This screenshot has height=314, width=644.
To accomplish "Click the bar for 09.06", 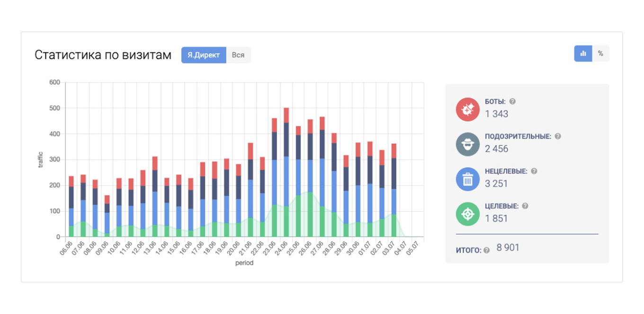I will click(x=107, y=216).
